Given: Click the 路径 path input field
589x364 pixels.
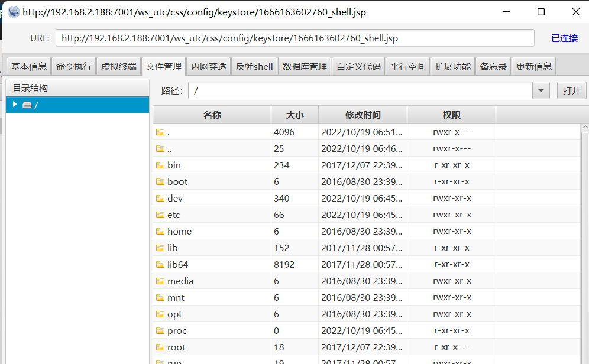Looking at the screenshot, I should tap(360, 90).
